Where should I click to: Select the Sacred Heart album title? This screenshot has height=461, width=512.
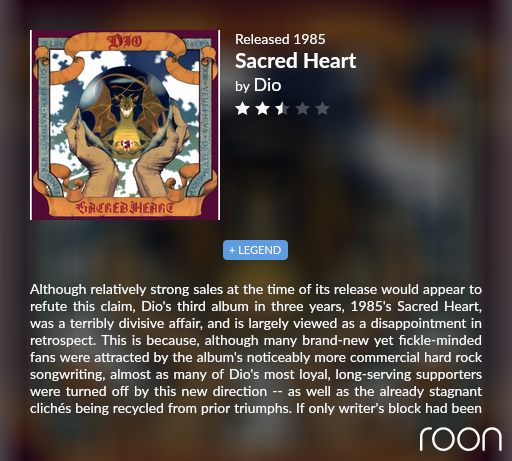click(296, 61)
